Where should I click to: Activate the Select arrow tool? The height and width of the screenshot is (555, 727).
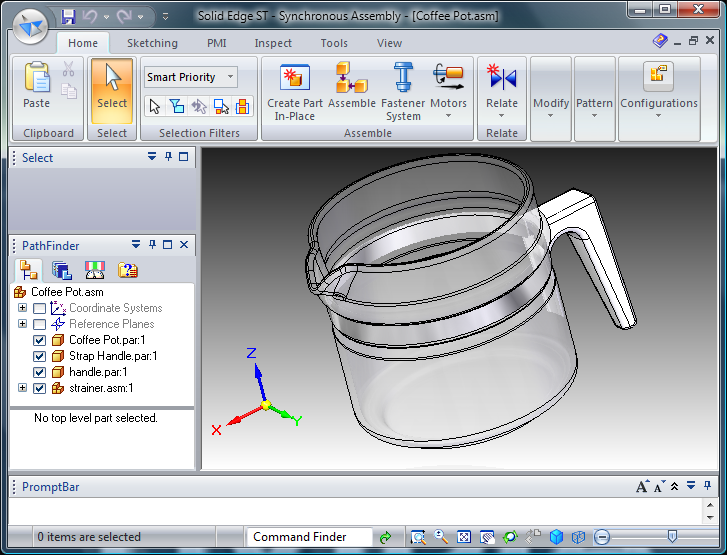pyautogui.click(x=112, y=90)
